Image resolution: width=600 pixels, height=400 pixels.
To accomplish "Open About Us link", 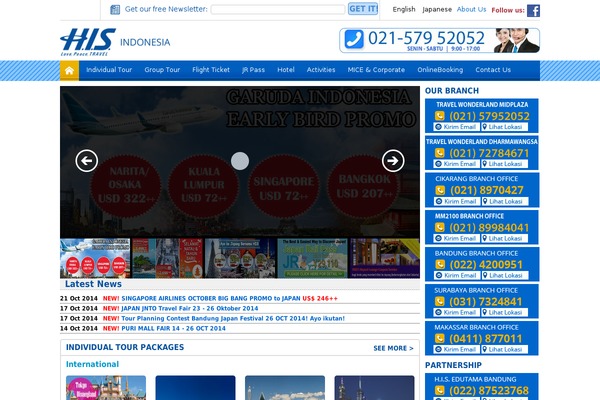I will 471,10.
